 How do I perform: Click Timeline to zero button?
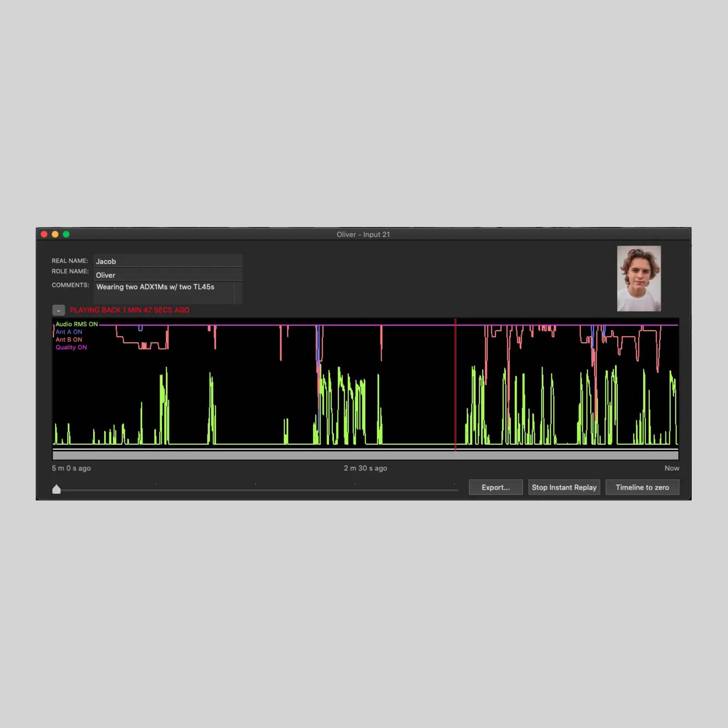point(642,487)
